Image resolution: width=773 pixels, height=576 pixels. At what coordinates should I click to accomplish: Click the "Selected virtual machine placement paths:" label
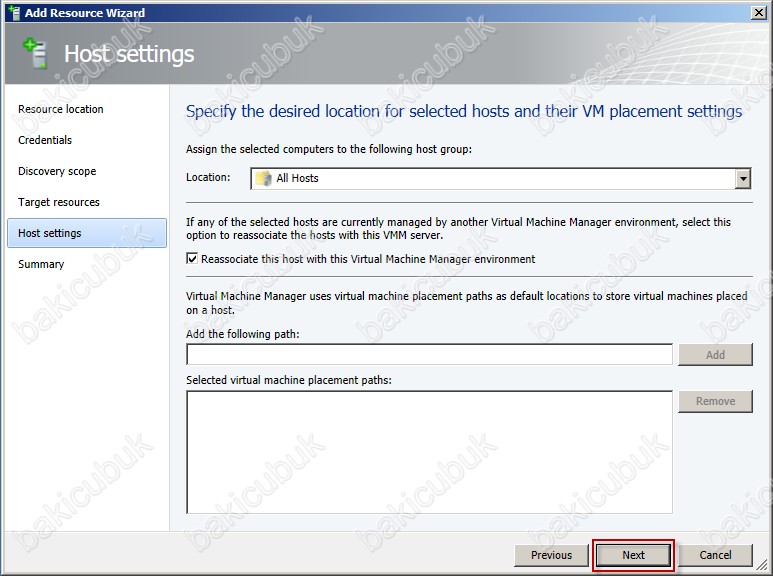[288, 380]
